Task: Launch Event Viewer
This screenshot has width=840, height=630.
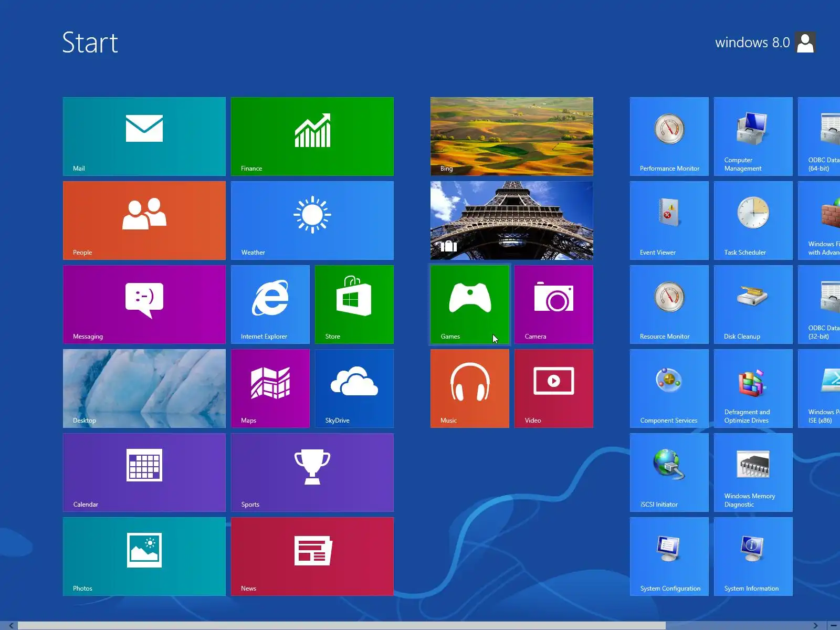Action: tap(669, 220)
